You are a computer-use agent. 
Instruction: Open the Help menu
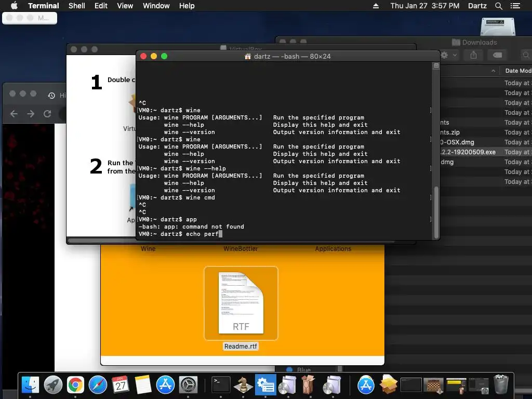(187, 6)
